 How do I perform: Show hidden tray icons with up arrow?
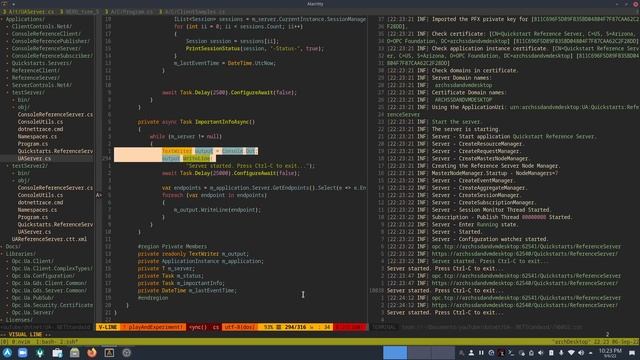[x=590, y=353]
